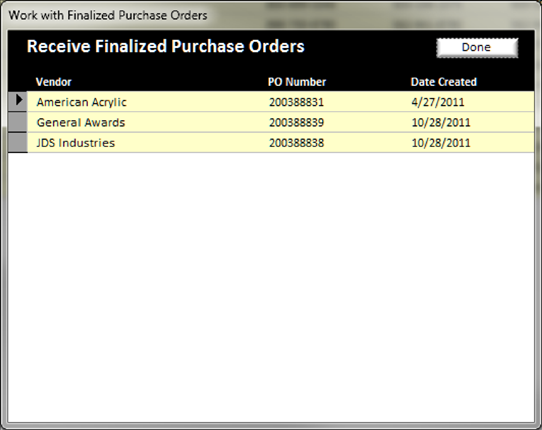542x430 pixels.
Task: Select the American Acrylic row selector arrow
Action: click(x=18, y=101)
